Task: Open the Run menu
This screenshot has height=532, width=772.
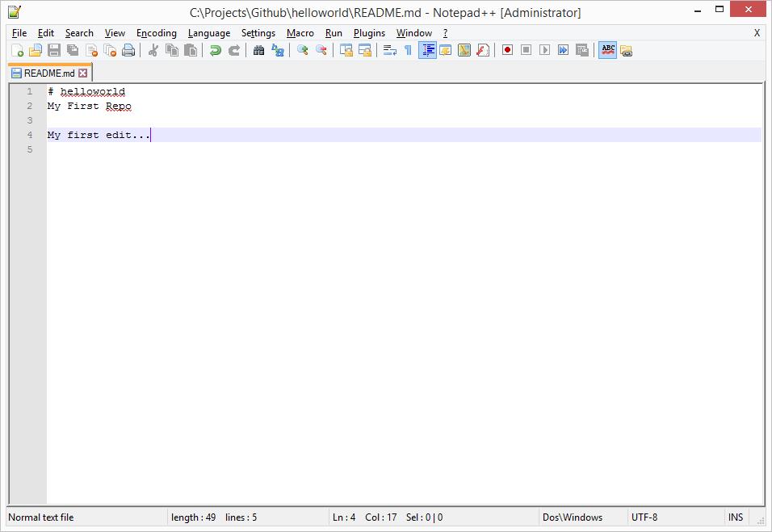Action: tap(334, 33)
